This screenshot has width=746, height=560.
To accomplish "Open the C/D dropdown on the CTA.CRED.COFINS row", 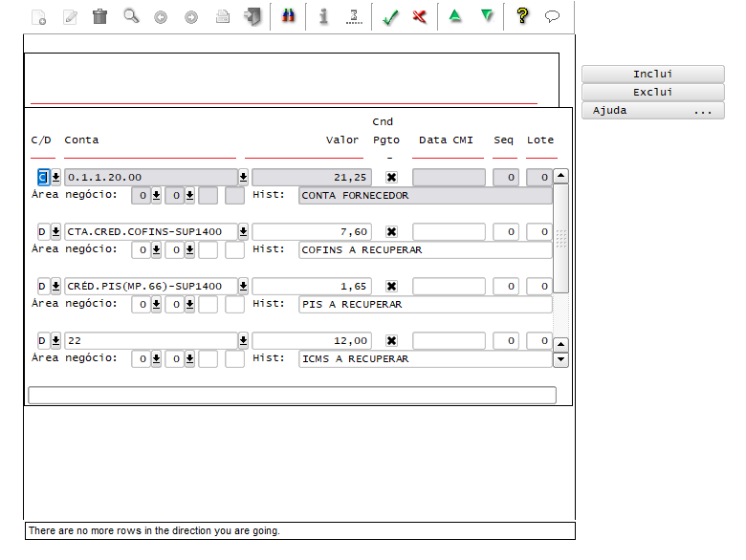I will pyautogui.click(x=55, y=232).
